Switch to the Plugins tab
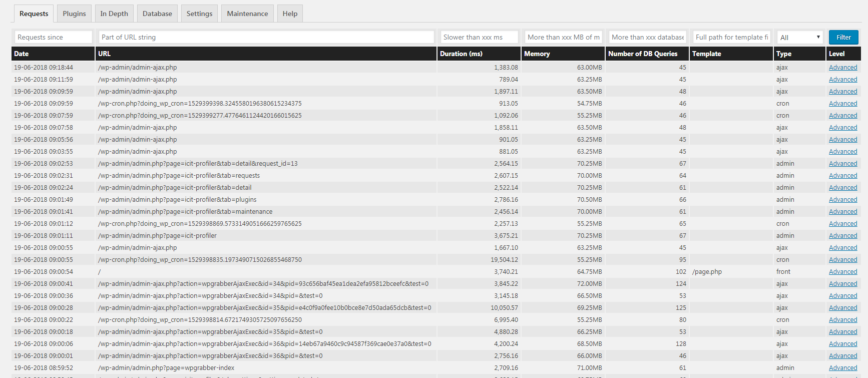This screenshot has height=378, width=868. [x=74, y=14]
